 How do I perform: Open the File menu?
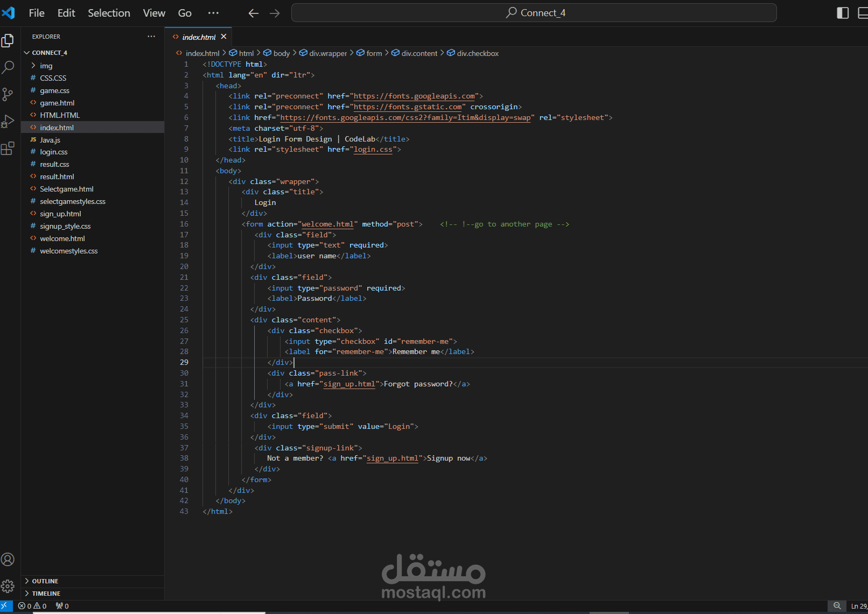tap(37, 13)
